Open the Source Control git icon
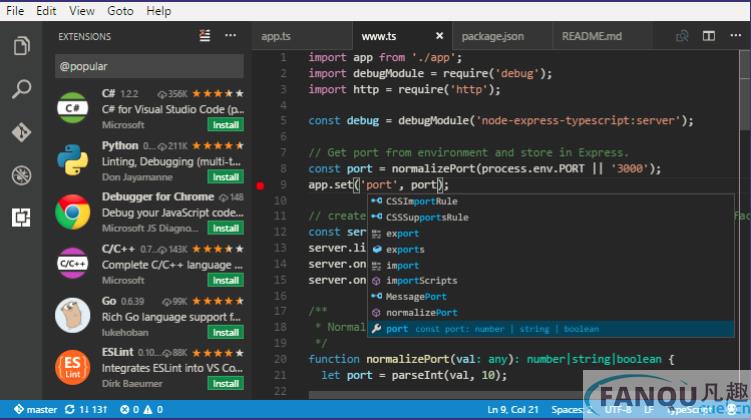Viewport: 751px width, 420px height. (x=22, y=132)
